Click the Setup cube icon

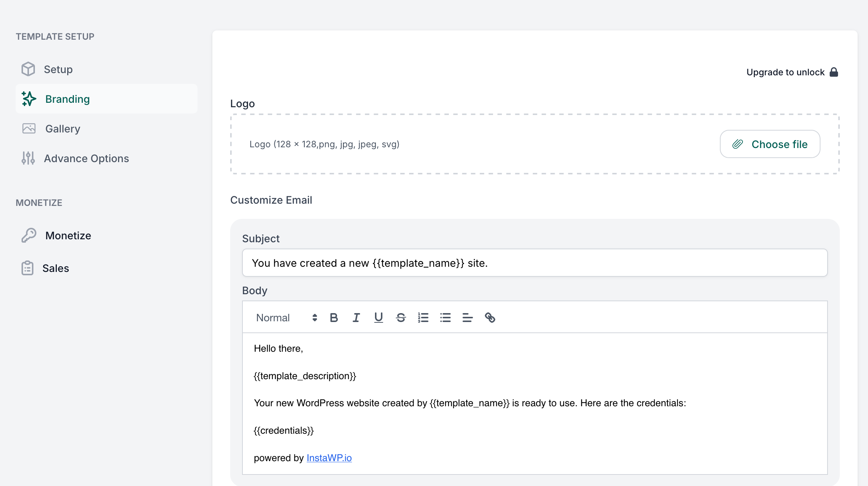tap(28, 69)
